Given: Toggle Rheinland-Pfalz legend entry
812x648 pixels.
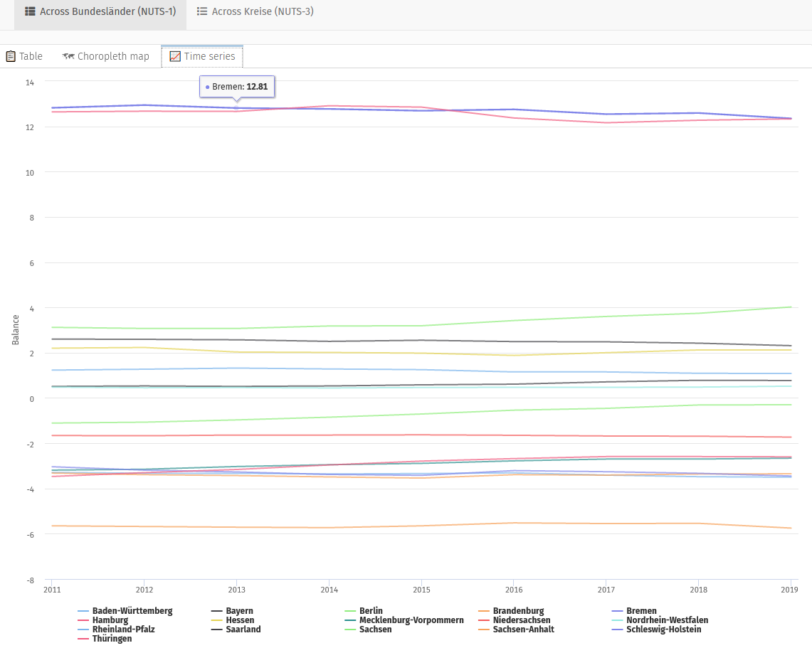Looking at the screenshot, I should 117,630.
